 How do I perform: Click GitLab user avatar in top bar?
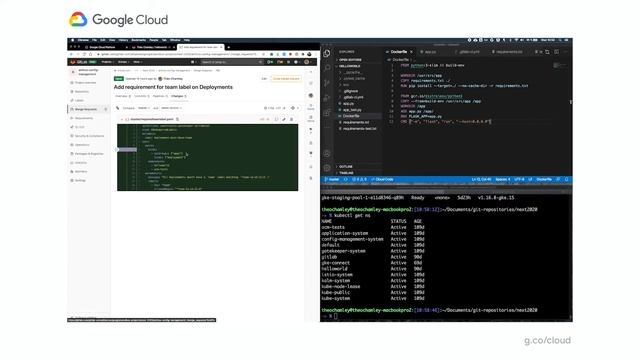coord(307,62)
